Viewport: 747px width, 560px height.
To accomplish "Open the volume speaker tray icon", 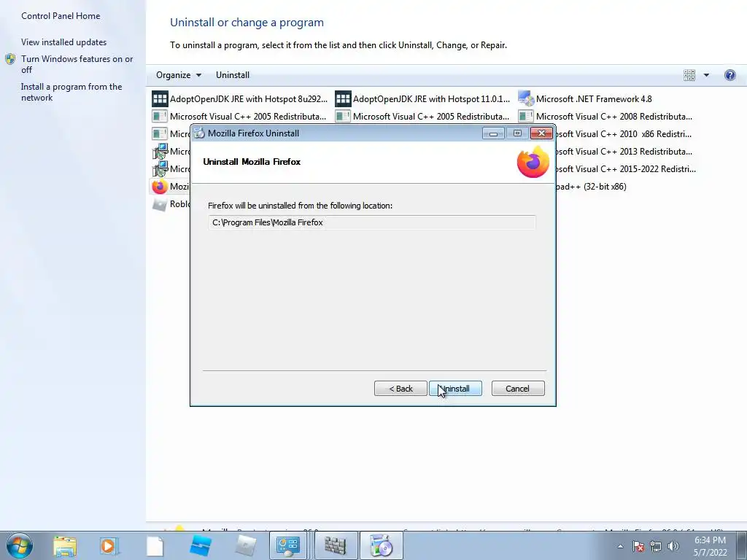I will point(673,547).
